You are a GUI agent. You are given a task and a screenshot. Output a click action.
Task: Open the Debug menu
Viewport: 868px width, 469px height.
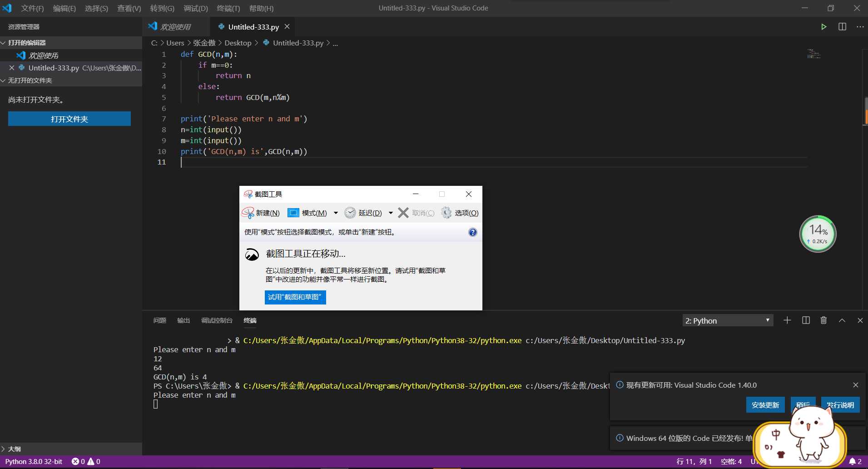click(196, 8)
